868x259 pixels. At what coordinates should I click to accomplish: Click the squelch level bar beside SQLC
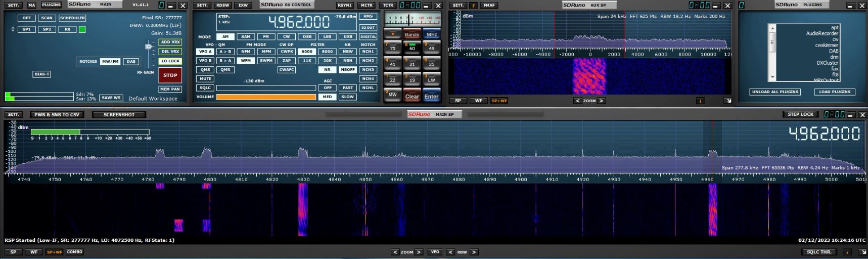pos(266,88)
